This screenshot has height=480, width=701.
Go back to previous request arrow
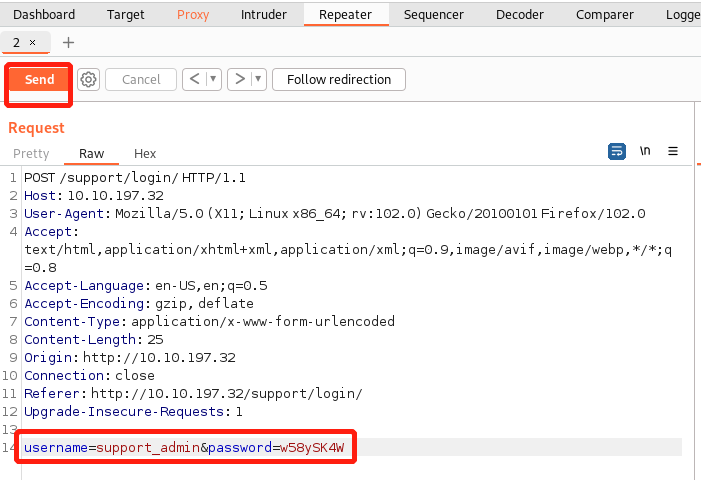click(x=194, y=80)
